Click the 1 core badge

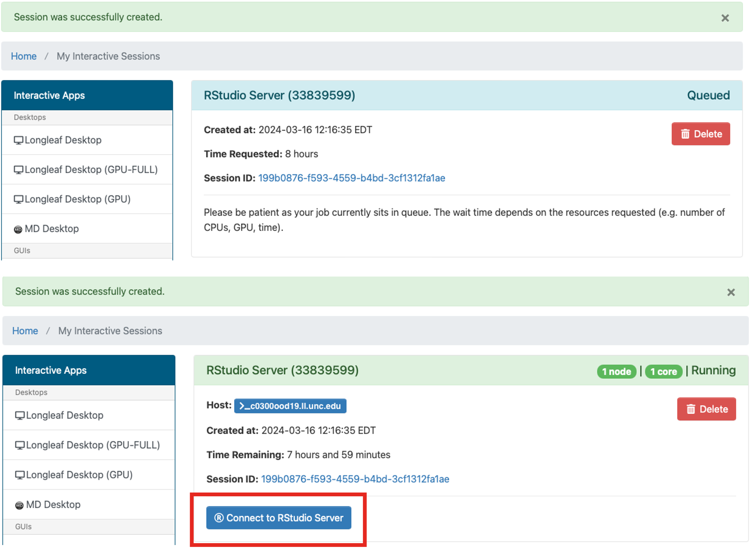click(x=664, y=372)
